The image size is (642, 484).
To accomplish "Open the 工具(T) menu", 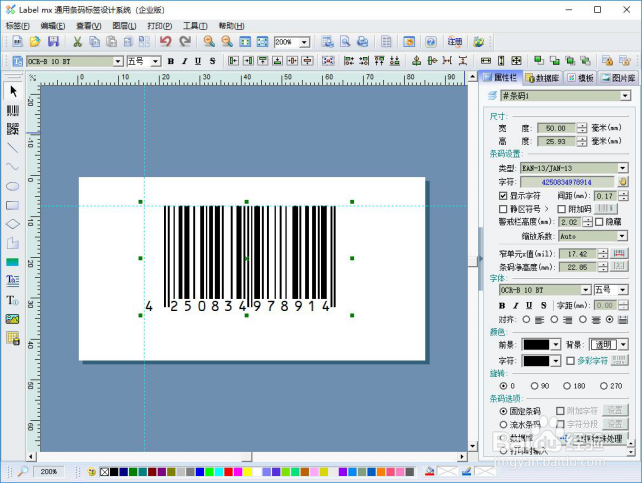I will click(x=195, y=26).
